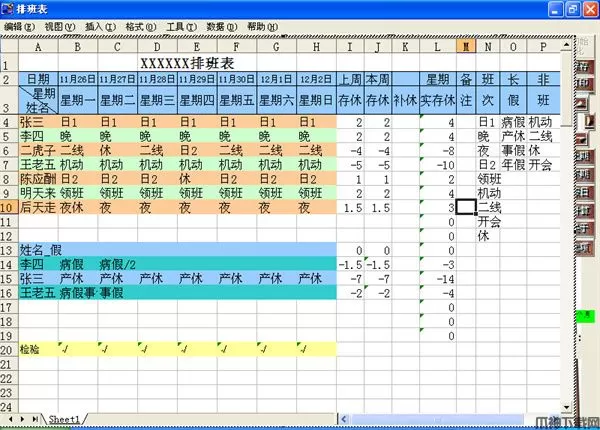Click the 领班 entry in column N
Screen dimensions: 600x430
click(488, 179)
